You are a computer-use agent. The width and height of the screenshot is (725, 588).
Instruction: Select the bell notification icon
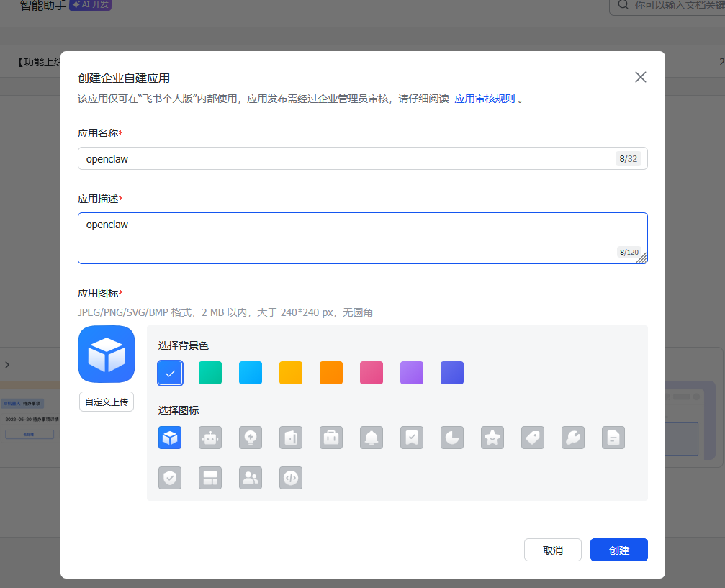pos(371,438)
